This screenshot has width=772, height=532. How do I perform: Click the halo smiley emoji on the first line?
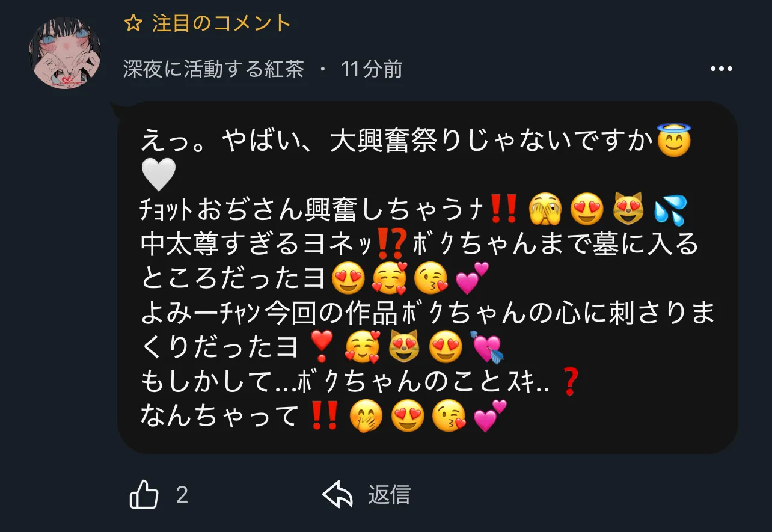point(675,141)
